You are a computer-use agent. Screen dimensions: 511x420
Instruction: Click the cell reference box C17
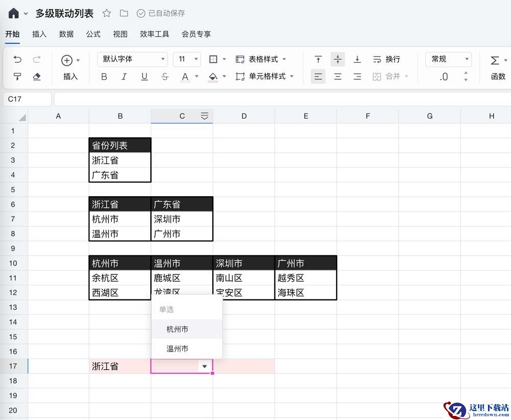[27, 99]
